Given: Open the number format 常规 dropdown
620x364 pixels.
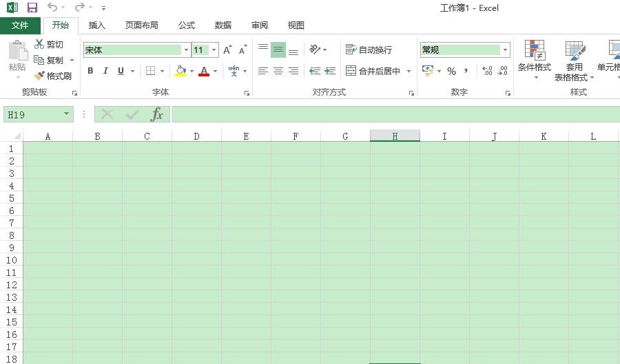Looking at the screenshot, I should point(505,50).
